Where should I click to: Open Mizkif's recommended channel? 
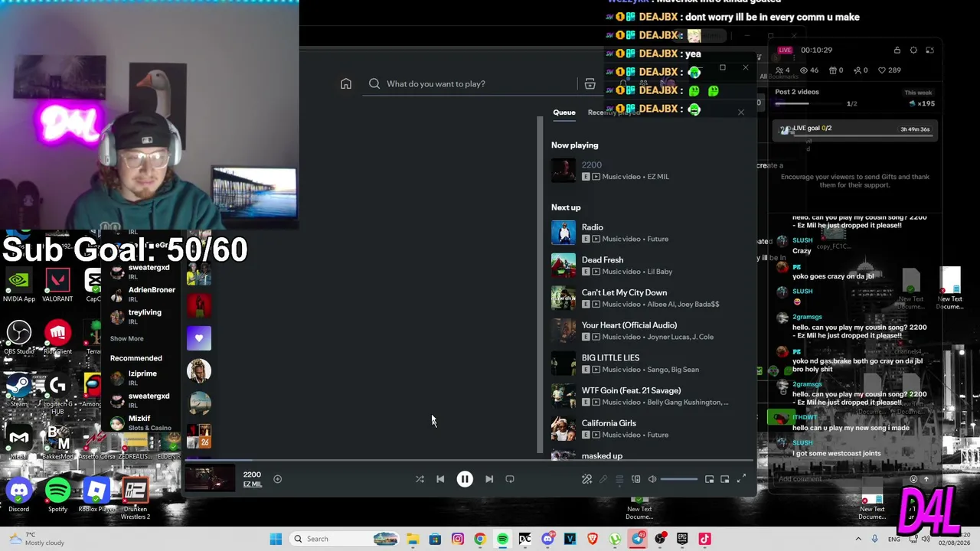143,422
